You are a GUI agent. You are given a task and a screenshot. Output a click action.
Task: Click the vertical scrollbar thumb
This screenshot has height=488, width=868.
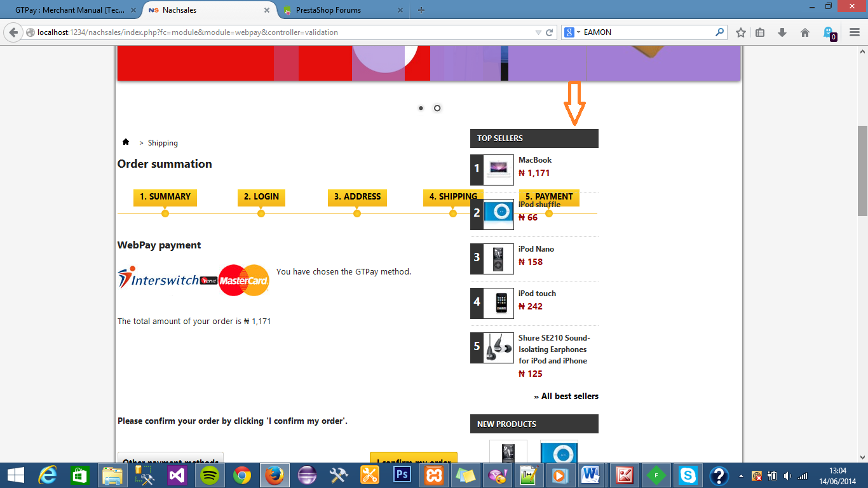[862, 170]
